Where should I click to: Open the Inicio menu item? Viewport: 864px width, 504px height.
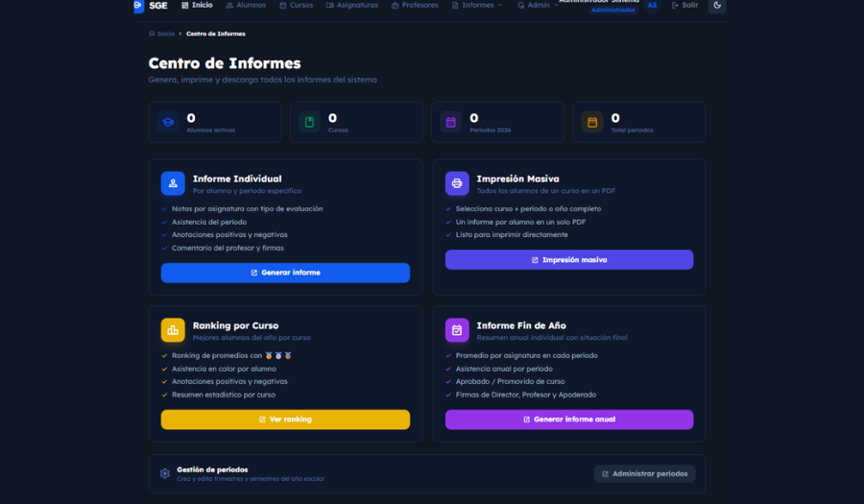click(197, 5)
